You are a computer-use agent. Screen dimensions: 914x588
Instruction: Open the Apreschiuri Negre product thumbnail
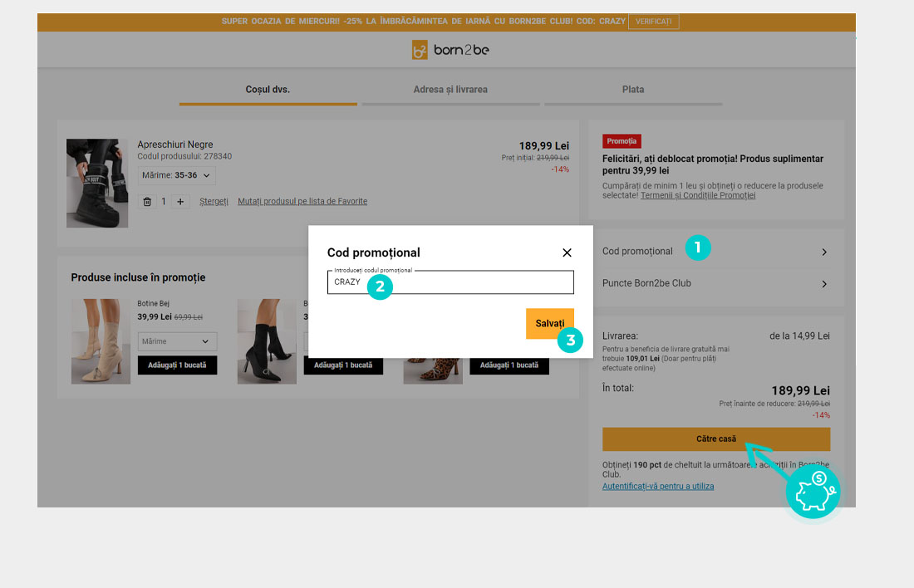[97, 184]
